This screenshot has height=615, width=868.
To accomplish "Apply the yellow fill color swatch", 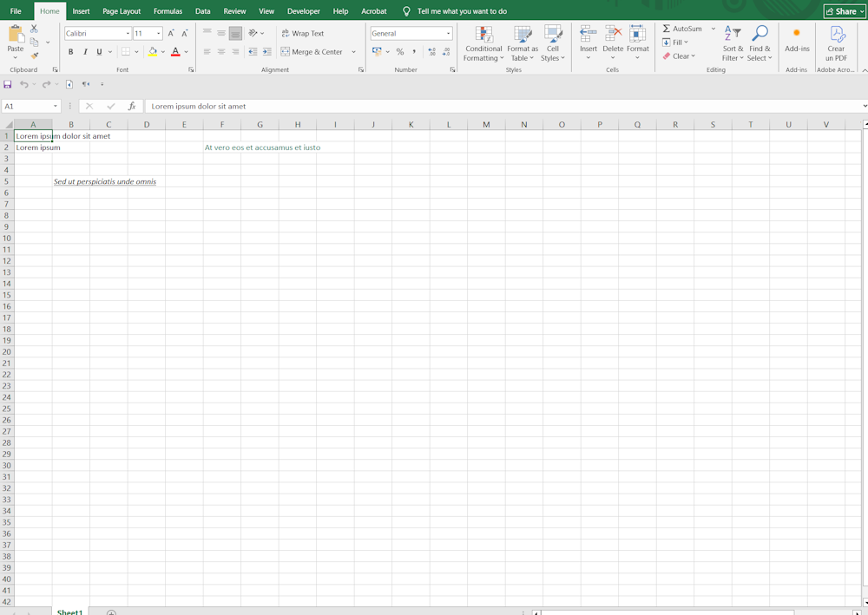I will (x=153, y=52).
